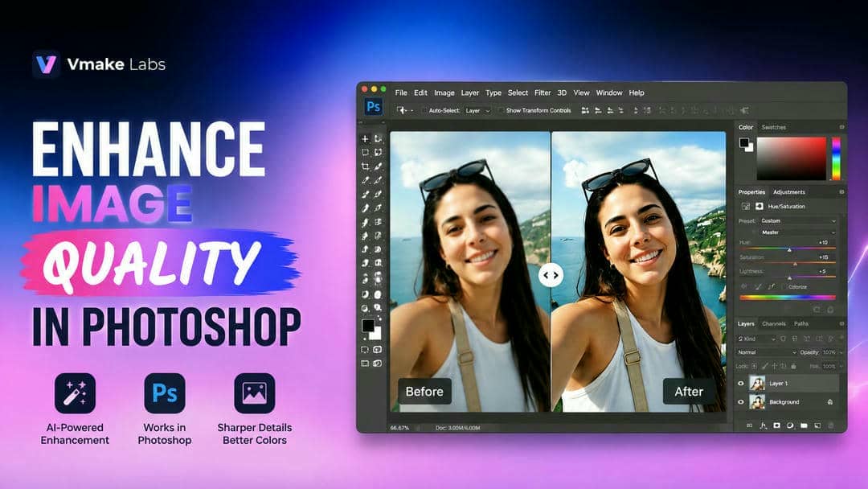This screenshot has width=868, height=489.
Task: Open the Fill value dropdown arrow
Action: (x=842, y=367)
